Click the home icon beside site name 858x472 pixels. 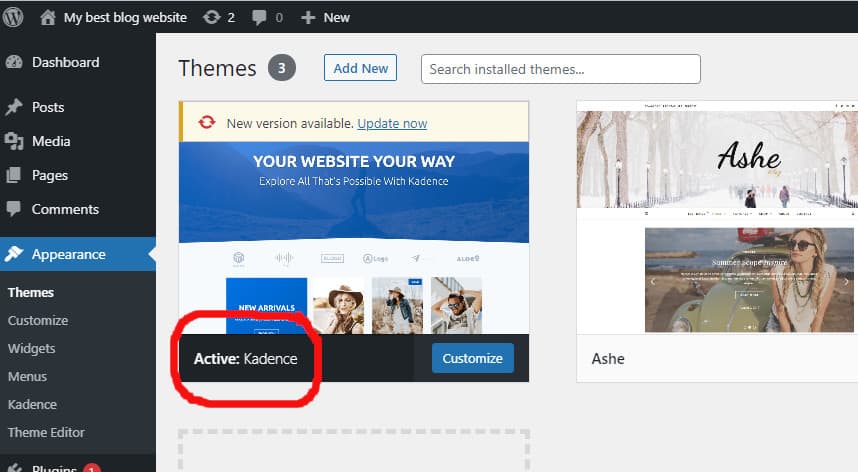48,18
